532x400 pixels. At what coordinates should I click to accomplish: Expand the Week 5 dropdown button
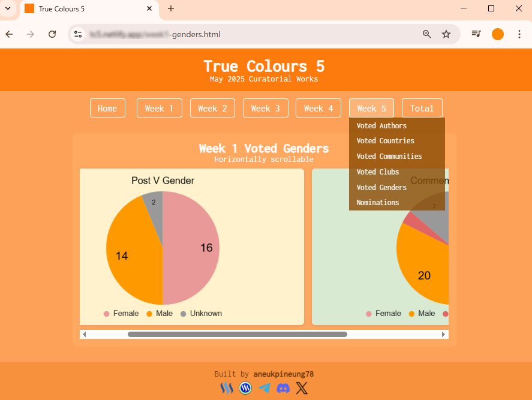371,108
